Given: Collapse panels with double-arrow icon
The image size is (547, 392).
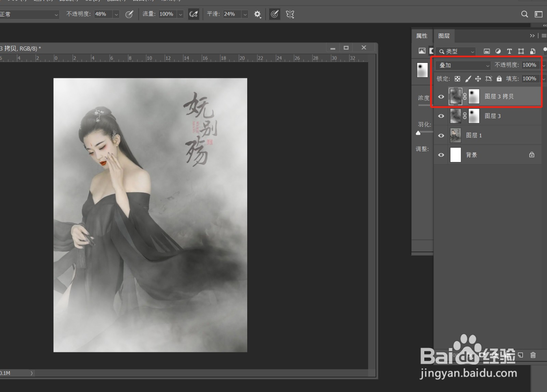Looking at the screenshot, I should (x=532, y=36).
